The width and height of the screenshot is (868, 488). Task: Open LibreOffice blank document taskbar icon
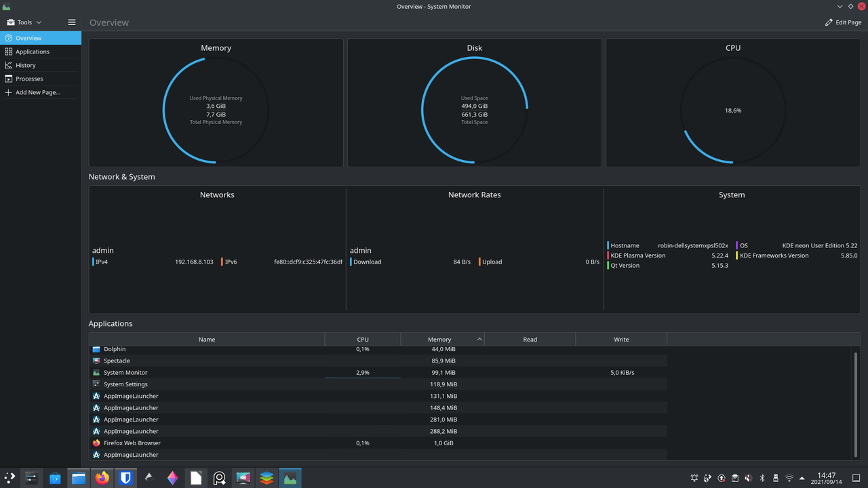pyautogui.click(x=196, y=479)
